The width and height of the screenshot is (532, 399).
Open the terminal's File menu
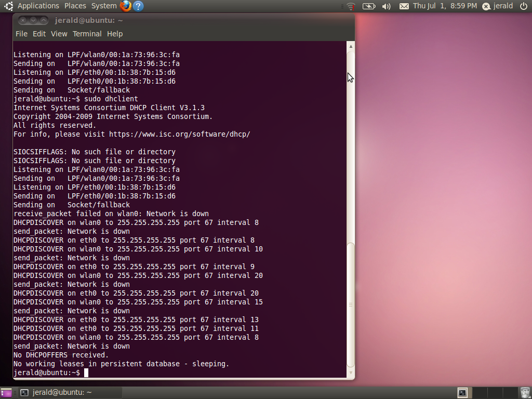[x=21, y=34]
